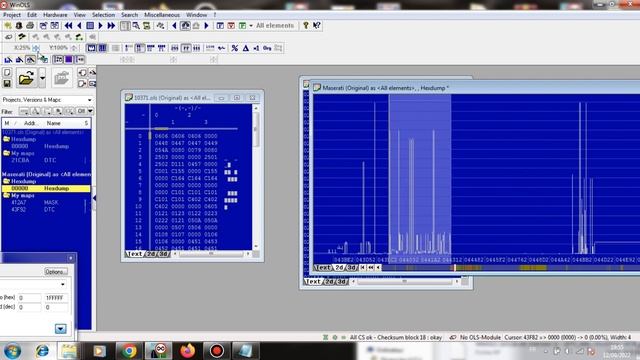This screenshot has height=360, width=640.
Task: Open dropdown arrow next to open-folder button
Action: (x=42, y=78)
